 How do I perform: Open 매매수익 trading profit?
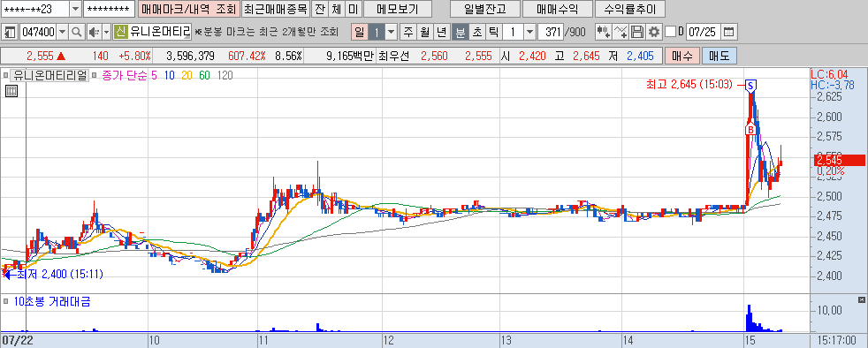click(557, 10)
